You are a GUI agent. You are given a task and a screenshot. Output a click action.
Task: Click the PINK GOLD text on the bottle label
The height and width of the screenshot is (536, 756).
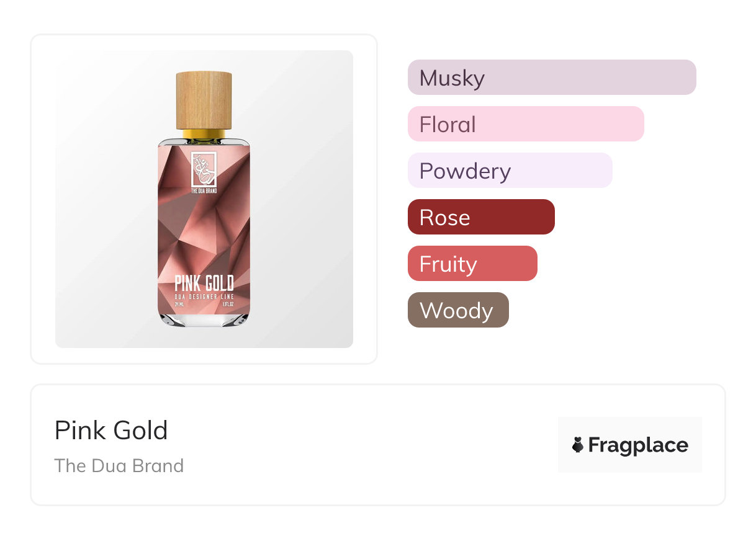[204, 284]
